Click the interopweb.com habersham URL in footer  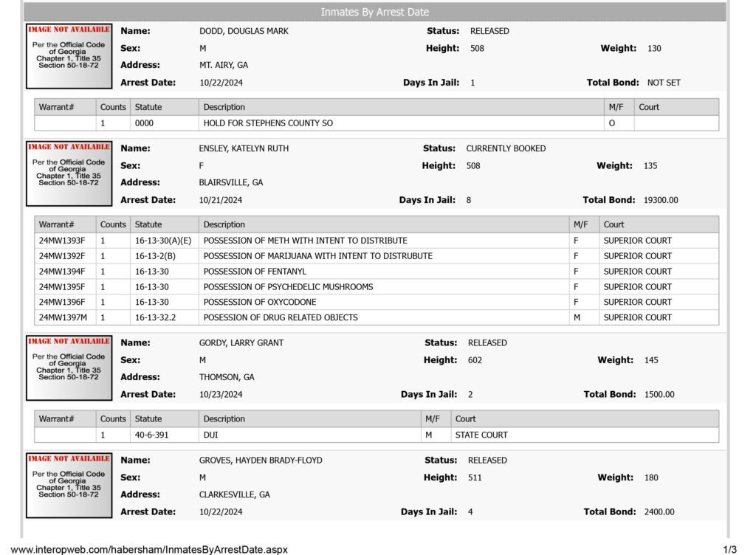point(149,549)
